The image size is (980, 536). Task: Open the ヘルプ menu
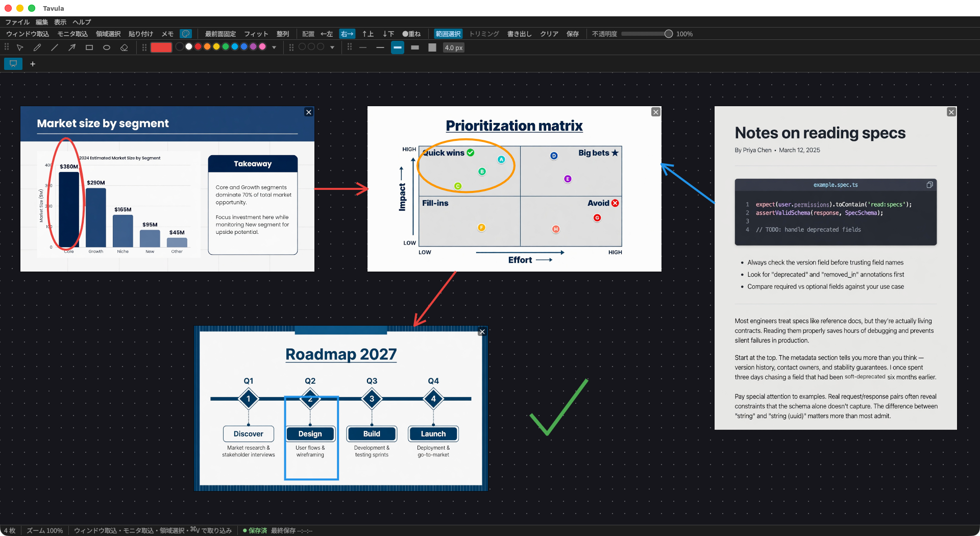(x=82, y=22)
